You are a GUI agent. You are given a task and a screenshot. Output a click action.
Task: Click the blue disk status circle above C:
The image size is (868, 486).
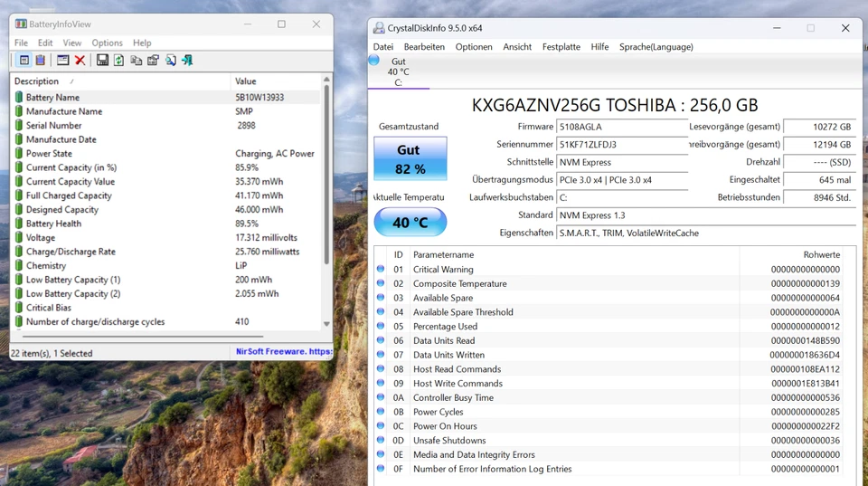pos(374,60)
